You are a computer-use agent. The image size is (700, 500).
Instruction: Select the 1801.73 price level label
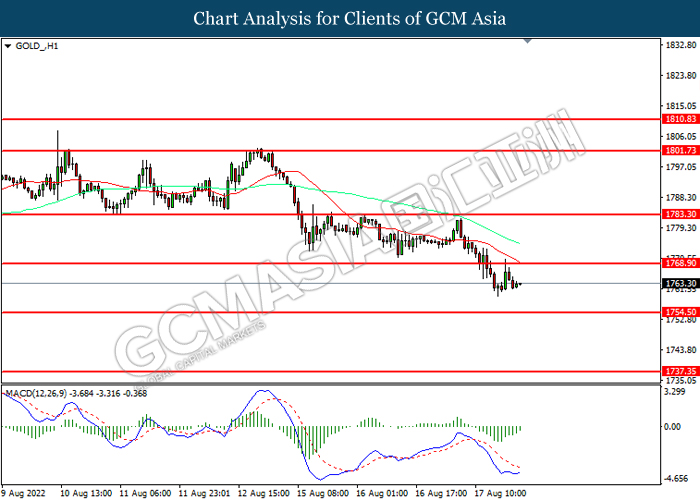pos(680,150)
